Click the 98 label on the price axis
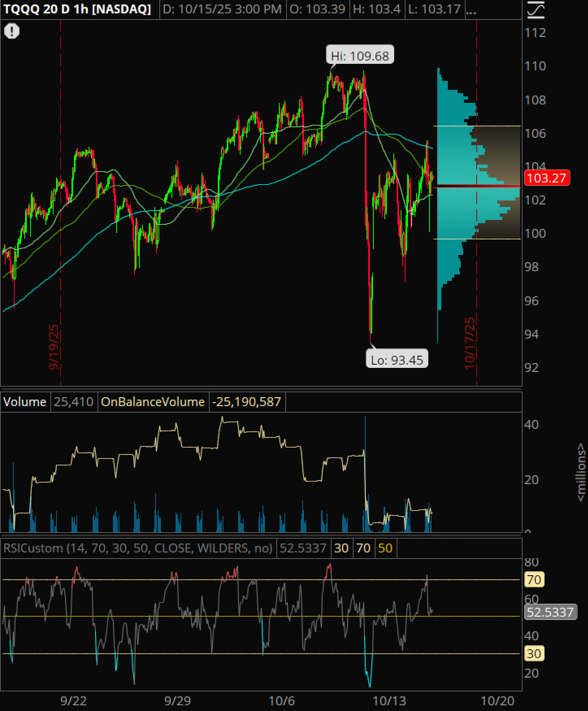Image resolution: width=588 pixels, height=711 pixels. click(532, 267)
